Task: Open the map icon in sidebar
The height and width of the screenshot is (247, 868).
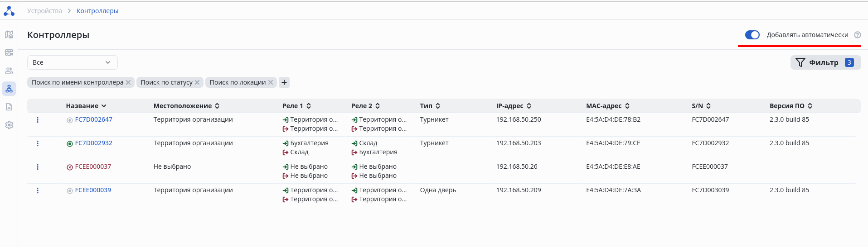Action: pos(9,34)
